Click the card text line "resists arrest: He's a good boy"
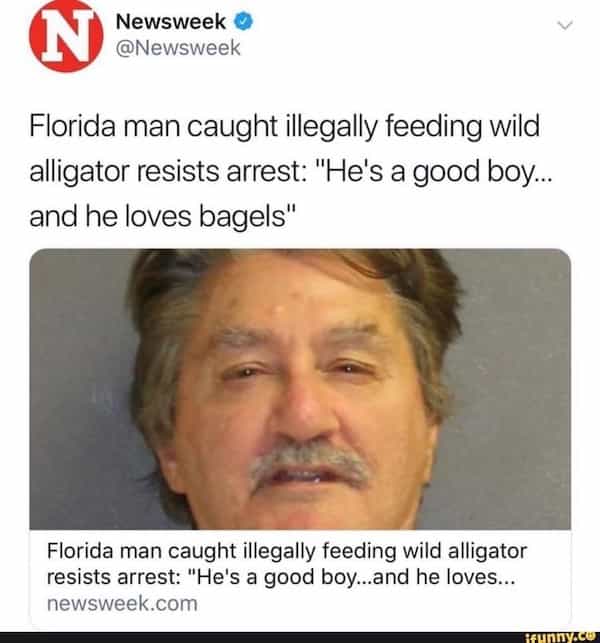This screenshot has height=643, width=600. [280, 577]
